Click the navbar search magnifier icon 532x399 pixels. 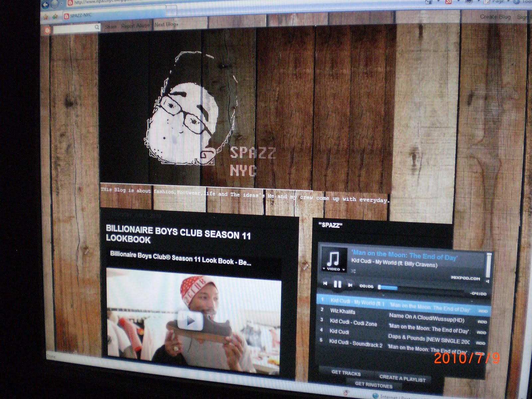pos(97,27)
